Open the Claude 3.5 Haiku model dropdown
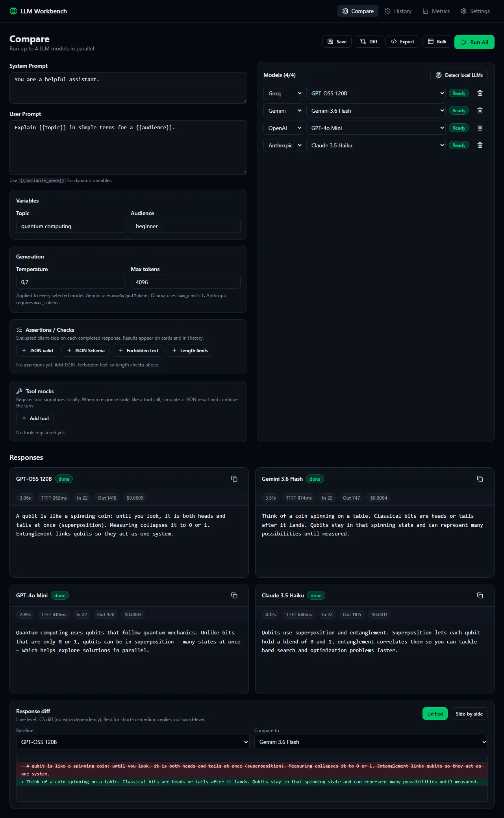The height and width of the screenshot is (818, 504). 376,145
